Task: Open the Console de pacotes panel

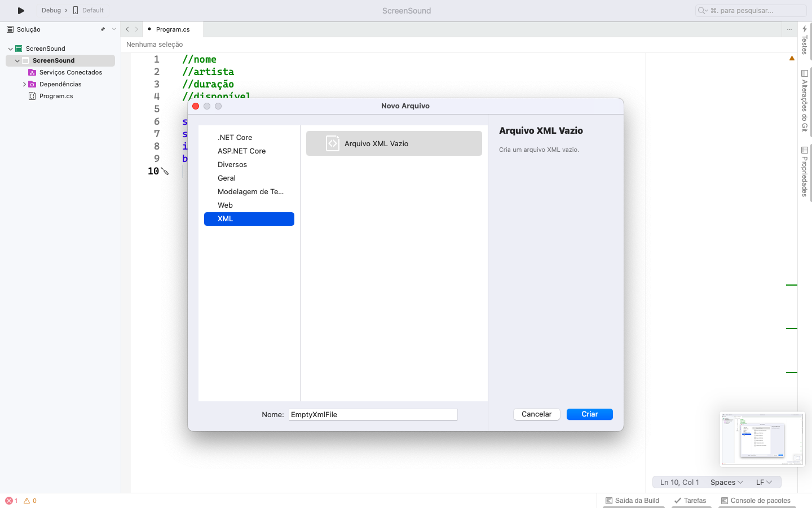Action: point(756,501)
